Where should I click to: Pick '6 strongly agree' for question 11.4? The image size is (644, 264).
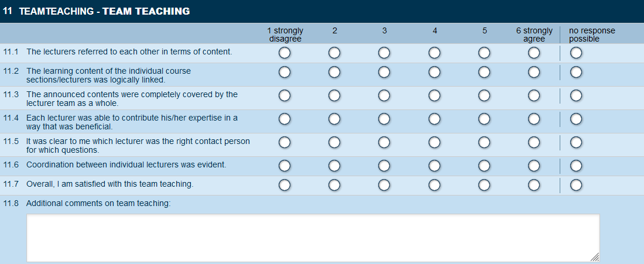pyautogui.click(x=534, y=119)
